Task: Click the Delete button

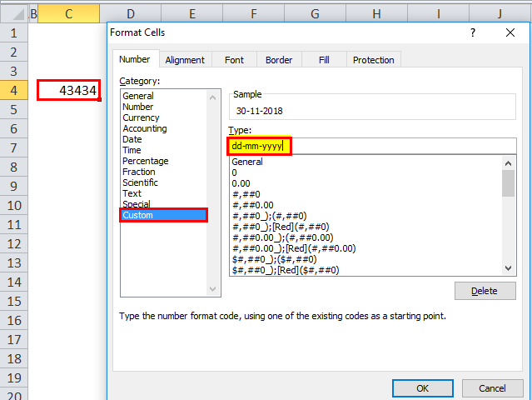Action: point(485,291)
